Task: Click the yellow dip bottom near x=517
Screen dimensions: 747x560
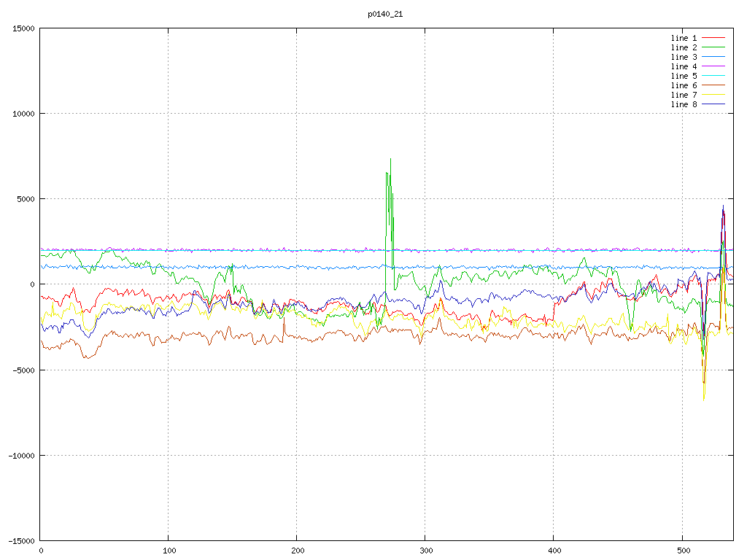Action: 704,398
